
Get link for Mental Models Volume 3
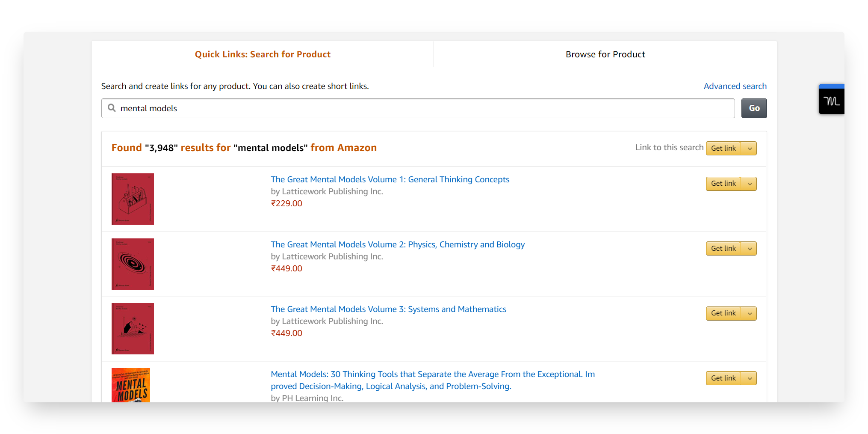(723, 313)
